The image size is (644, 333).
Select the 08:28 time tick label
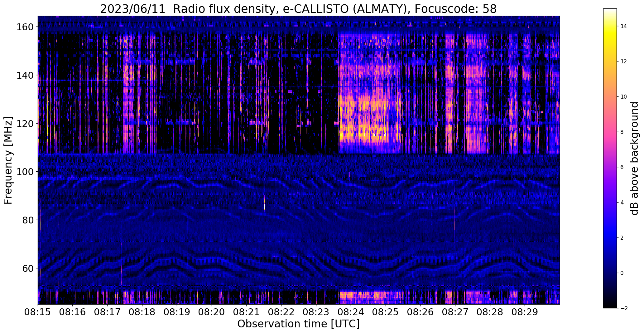(490, 312)
